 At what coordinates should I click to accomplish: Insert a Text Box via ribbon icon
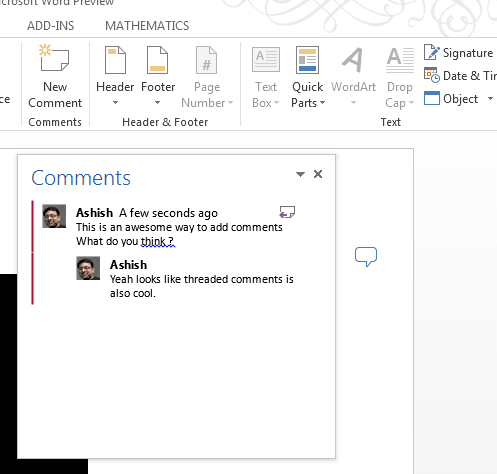pos(266,60)
